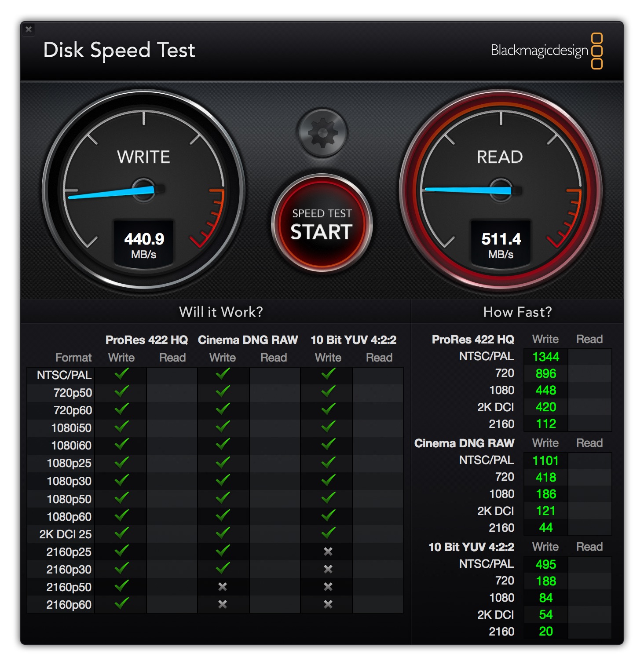This screenshot has height=665, width=644.
Task: Click the 1080p60 format row label
Action: [69, 517]
